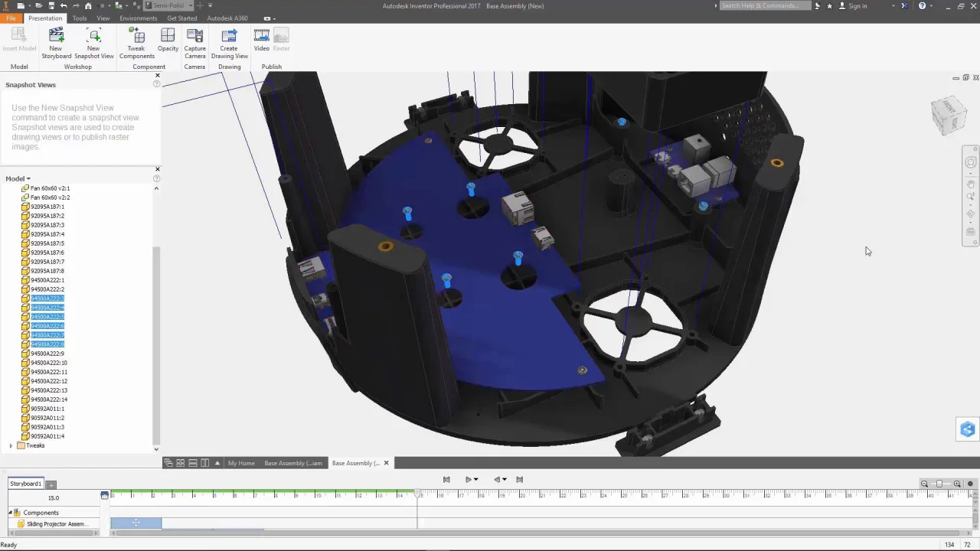
Task: Select 90592A011:4 in the model tree
Action: [47, 436]
